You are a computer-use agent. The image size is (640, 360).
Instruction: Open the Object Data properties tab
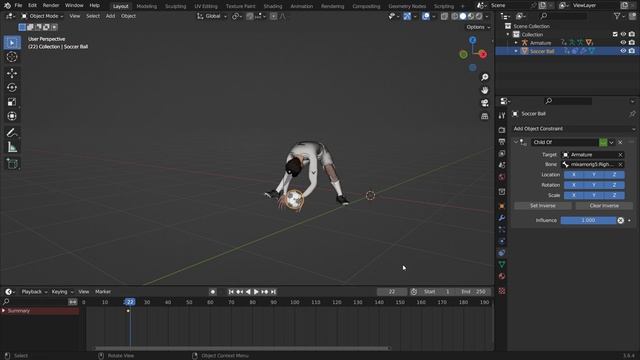pyautogui.click(x=502, y=264)
